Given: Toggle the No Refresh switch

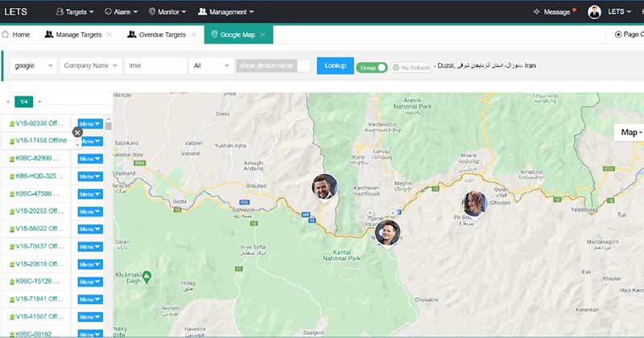Looking at the screenshot, I should (396, 68).
